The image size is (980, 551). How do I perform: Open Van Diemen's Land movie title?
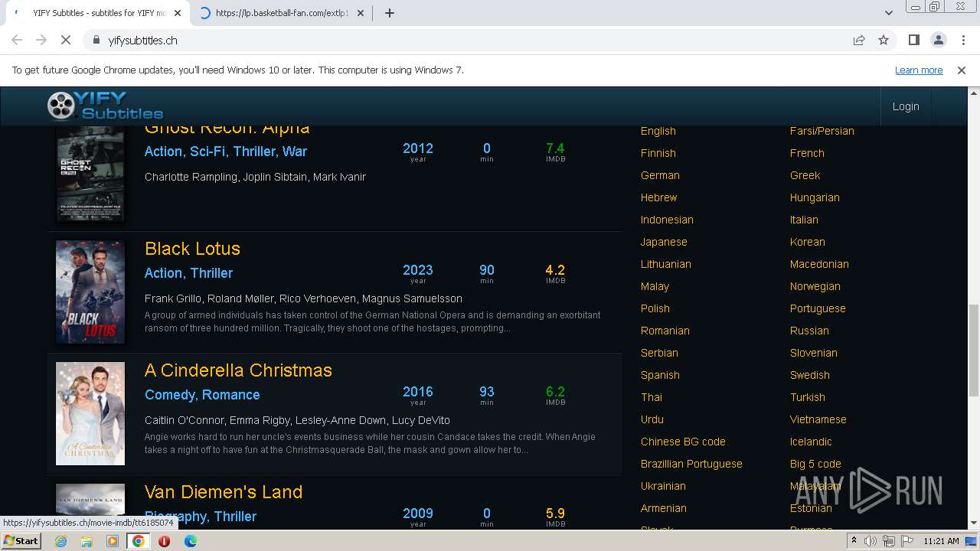tap(224, 492)
